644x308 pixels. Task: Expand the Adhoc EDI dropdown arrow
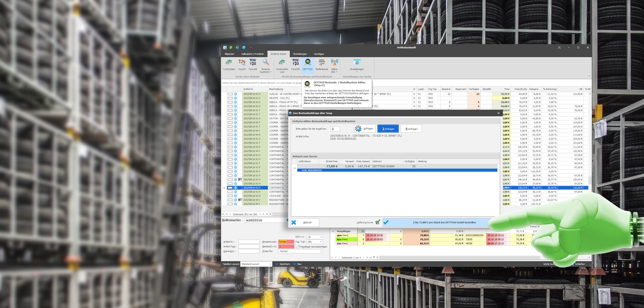[x=336, y=72]
